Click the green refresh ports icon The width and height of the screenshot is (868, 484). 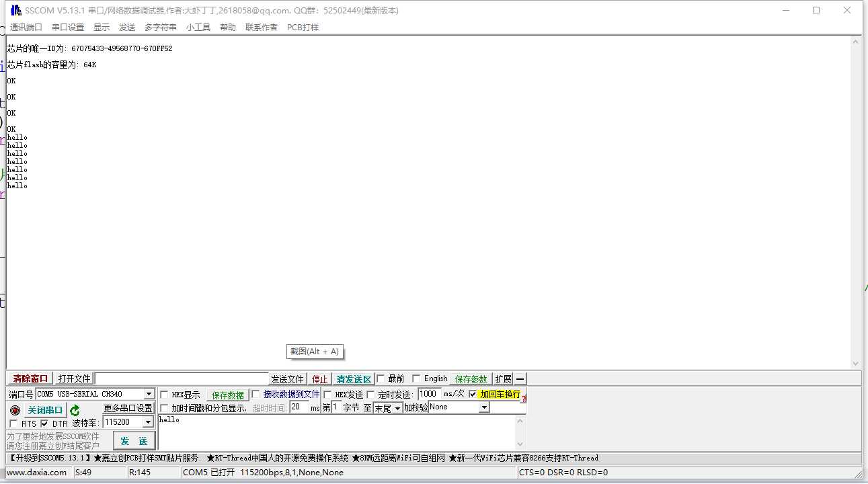75,410
